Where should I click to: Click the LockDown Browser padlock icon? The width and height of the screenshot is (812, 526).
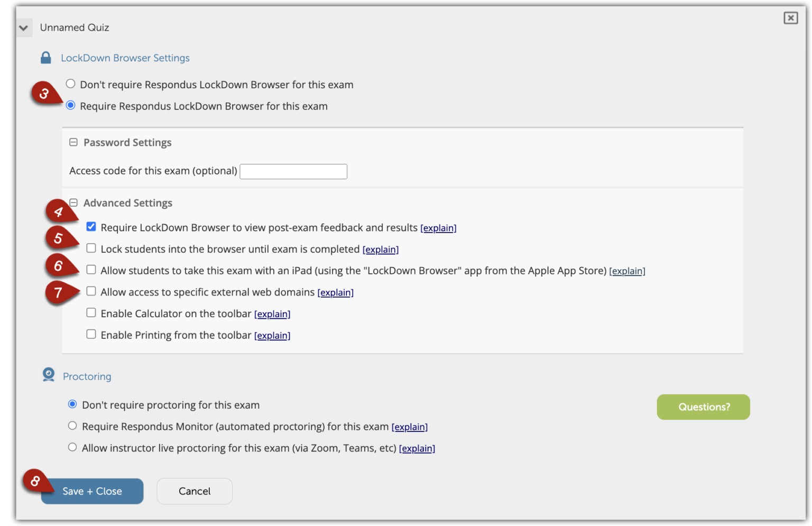(46, 58)
